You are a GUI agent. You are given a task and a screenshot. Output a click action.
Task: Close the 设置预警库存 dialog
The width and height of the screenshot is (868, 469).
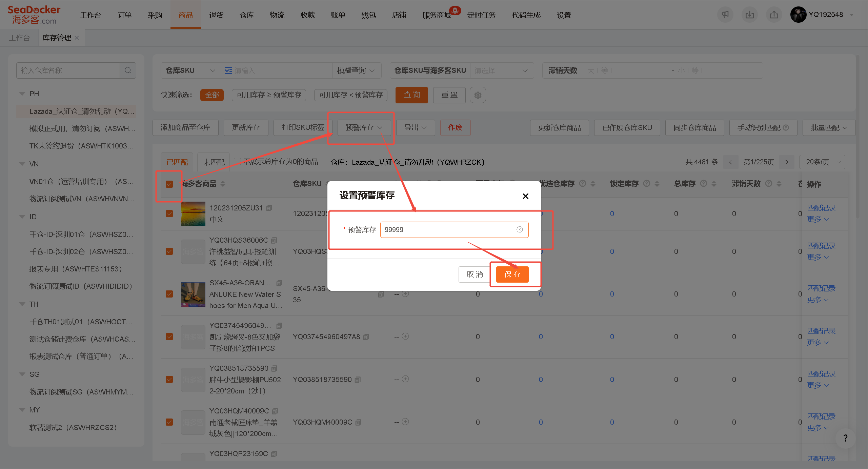525,196
